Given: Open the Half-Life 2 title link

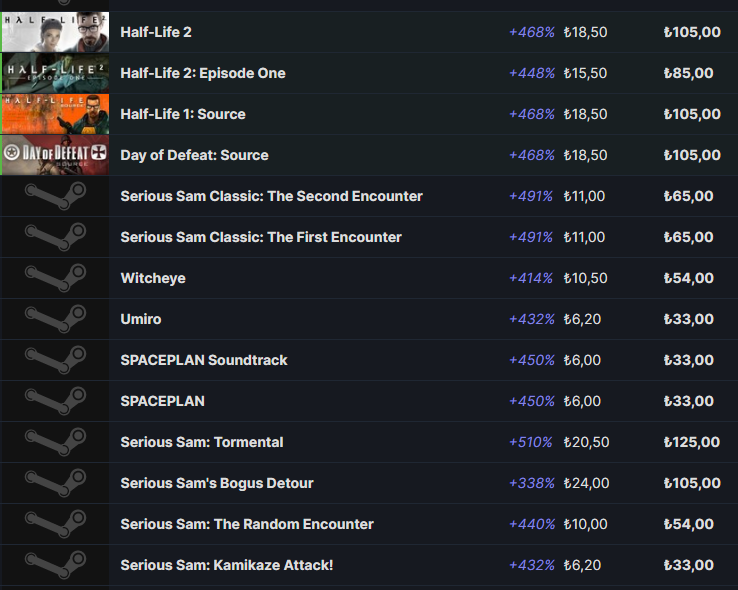Looking at the screenshot, I should point(156,32).
